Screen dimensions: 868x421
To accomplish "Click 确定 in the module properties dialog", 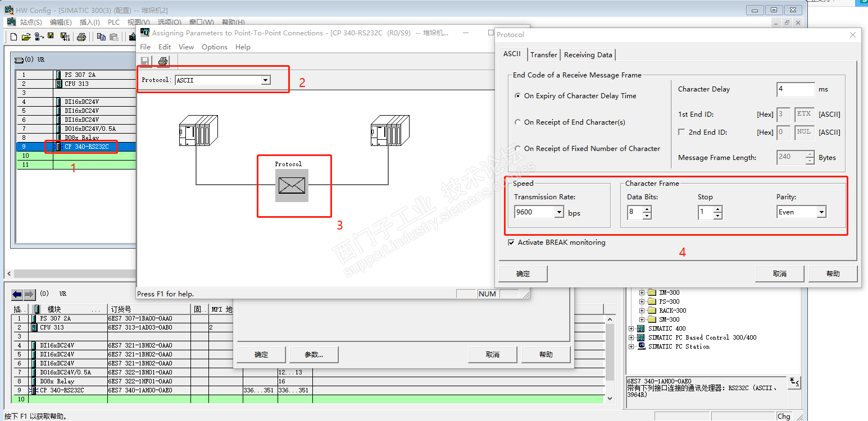I will [261, 355].
